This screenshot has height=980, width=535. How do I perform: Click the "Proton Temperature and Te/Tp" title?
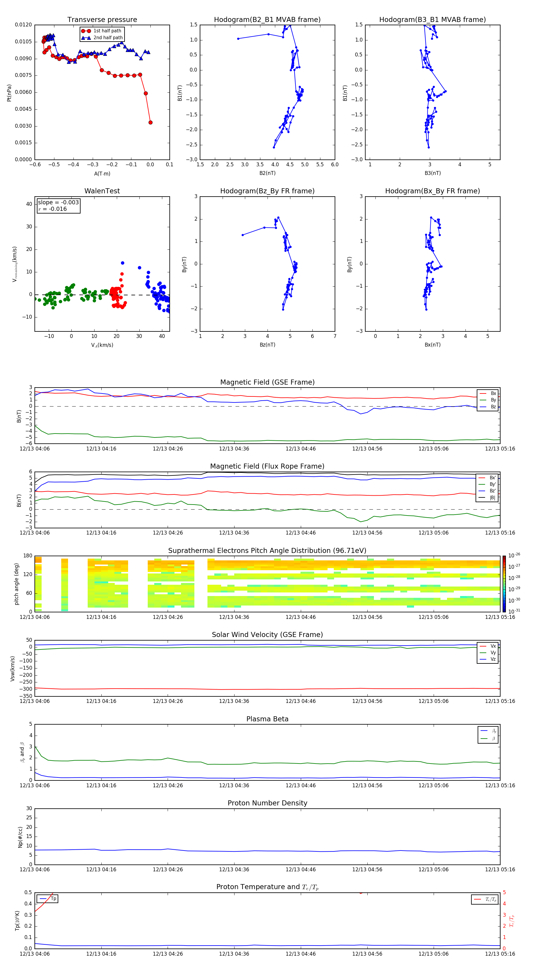point(267,887)
